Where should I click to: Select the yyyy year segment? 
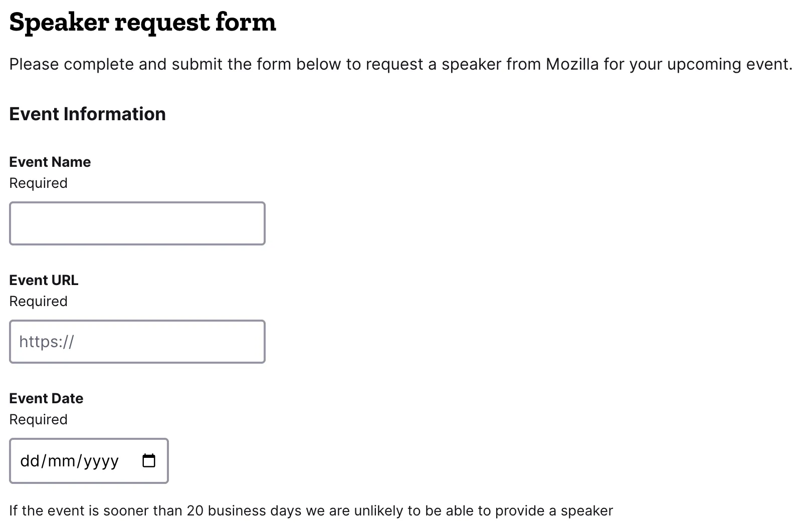pos(101,461)
